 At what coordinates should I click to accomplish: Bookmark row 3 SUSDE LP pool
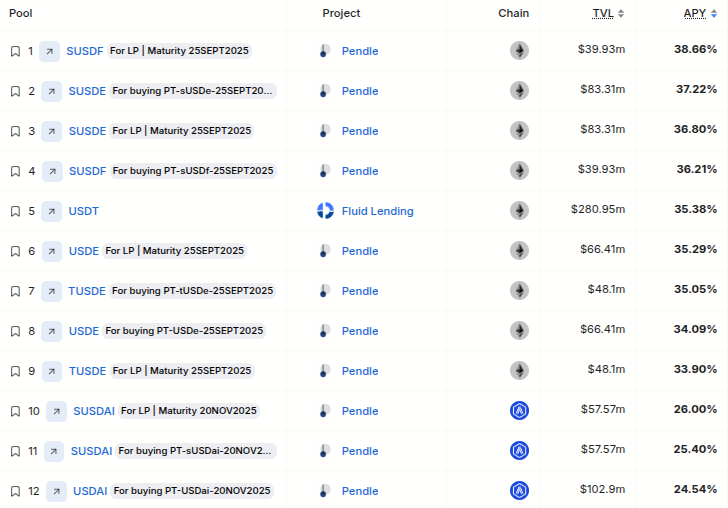point(15,131)
